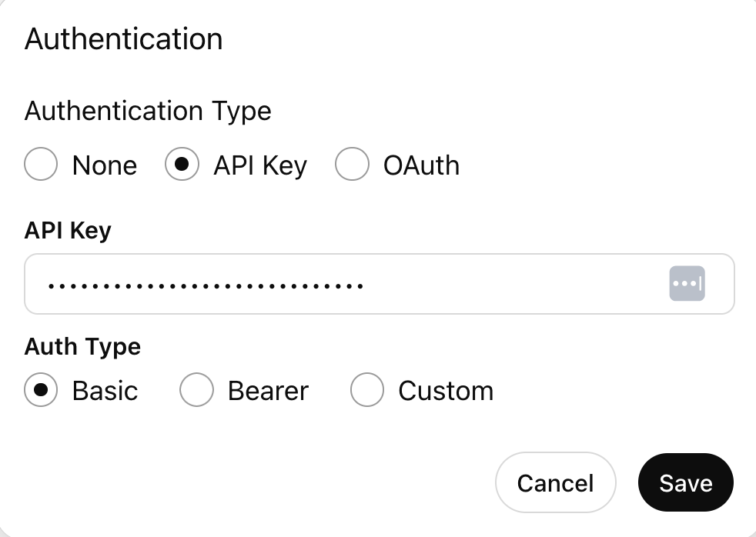Confirm changes by pressing Save
This screenshot has width=756, height=537.
coord(685,482)
